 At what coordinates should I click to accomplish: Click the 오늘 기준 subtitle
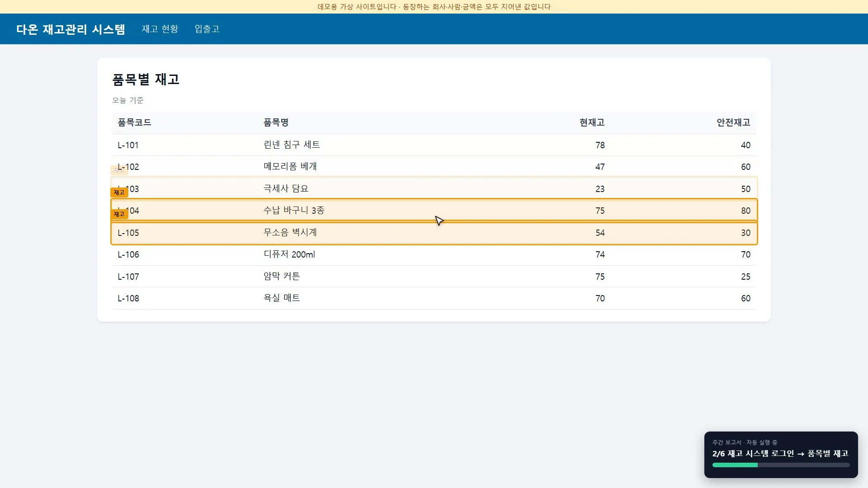click(128, 100)
